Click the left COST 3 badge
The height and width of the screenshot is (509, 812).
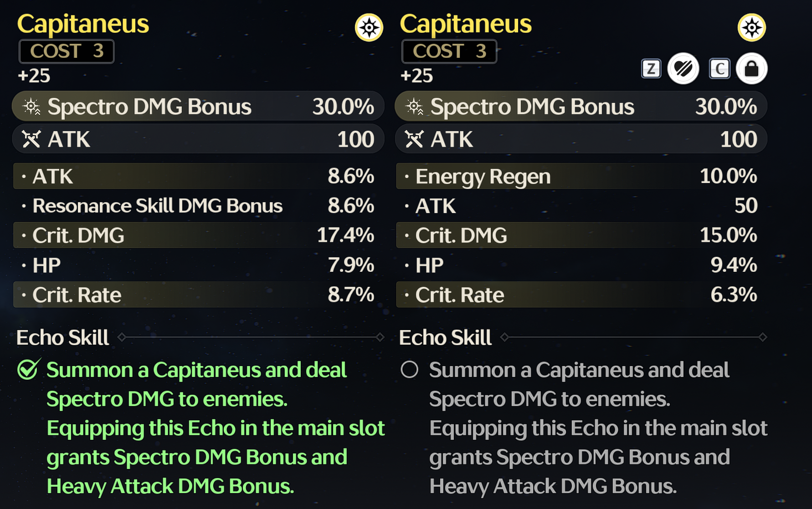(67, 51)
